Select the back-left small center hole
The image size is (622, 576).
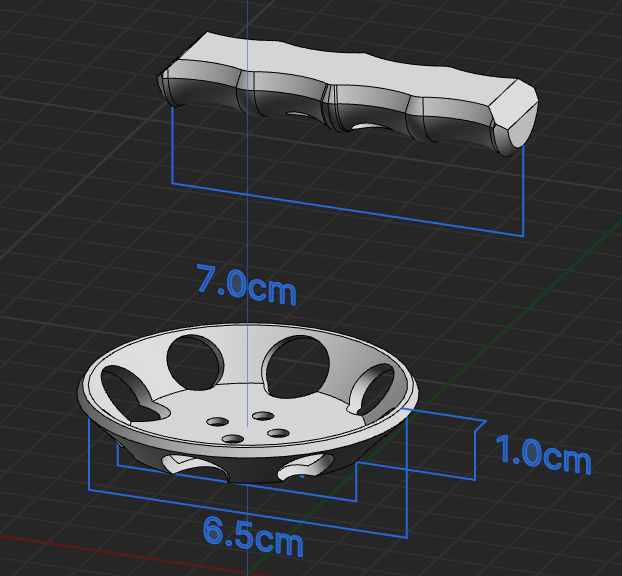click(217, 422)
